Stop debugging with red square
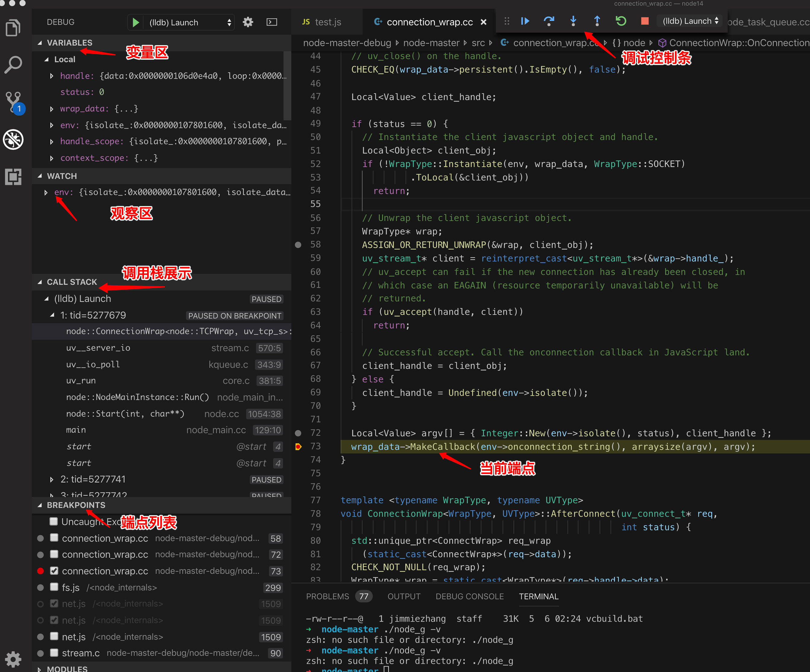810x672 pixels. click(x=644, y=21)
